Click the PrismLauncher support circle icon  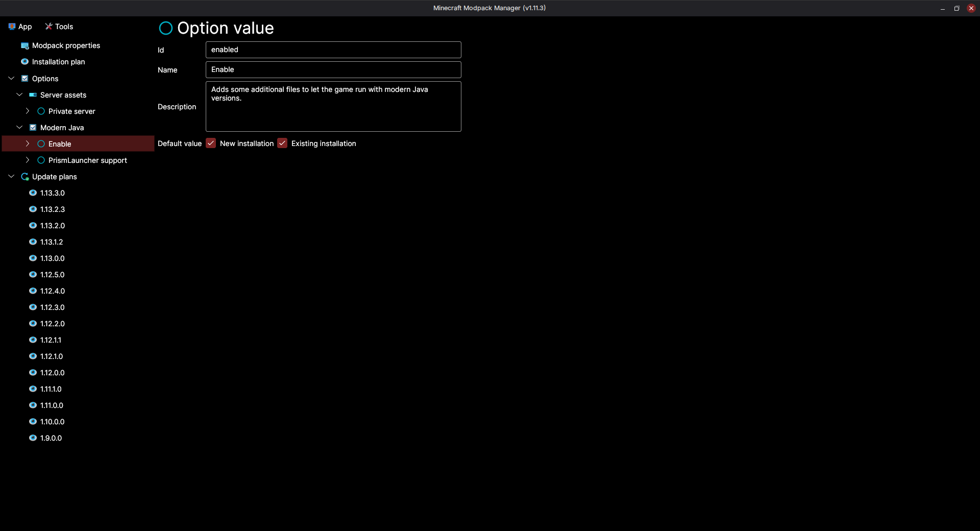click(41, 160)
